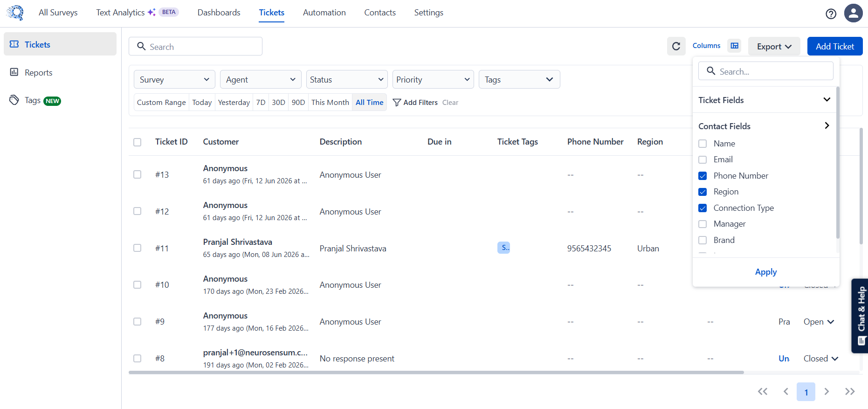Click the S.. tag on ticket #11
Image resolution: width=868 pixels, height=409 pixels.
[503, 248]
